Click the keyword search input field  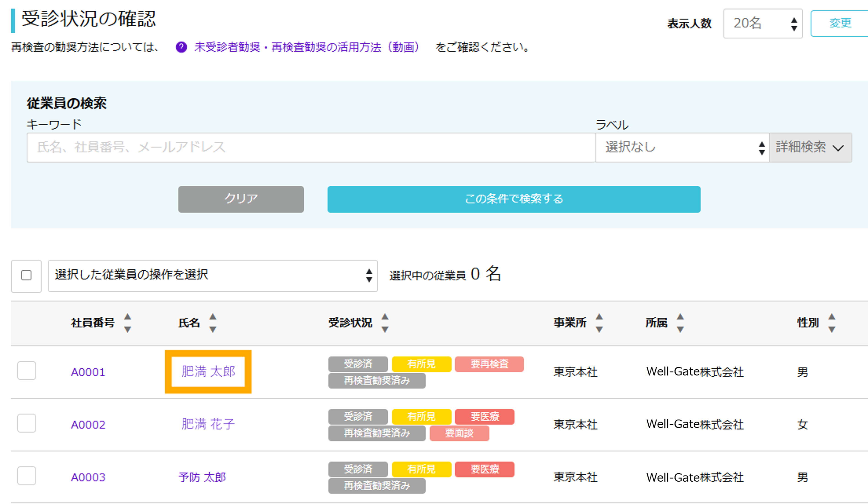click(311, 147)
